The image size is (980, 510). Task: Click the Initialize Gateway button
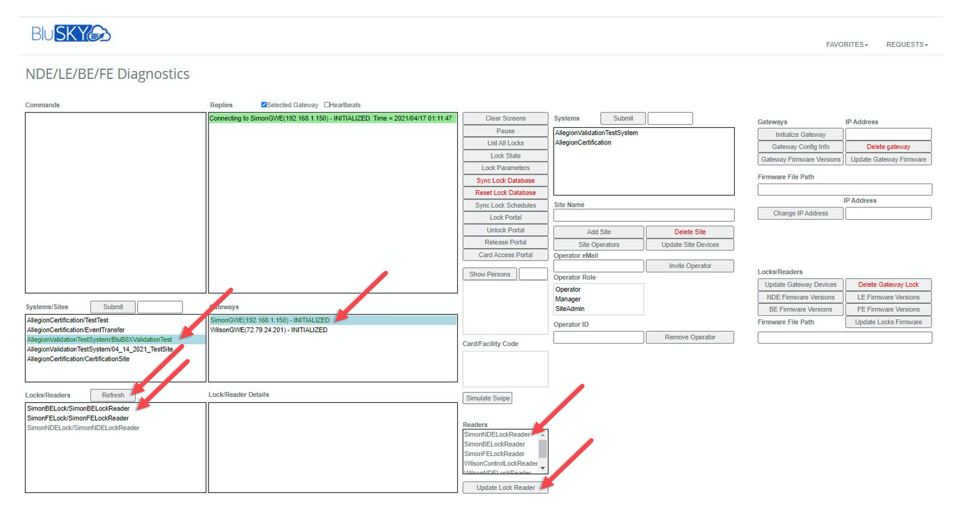800,134
